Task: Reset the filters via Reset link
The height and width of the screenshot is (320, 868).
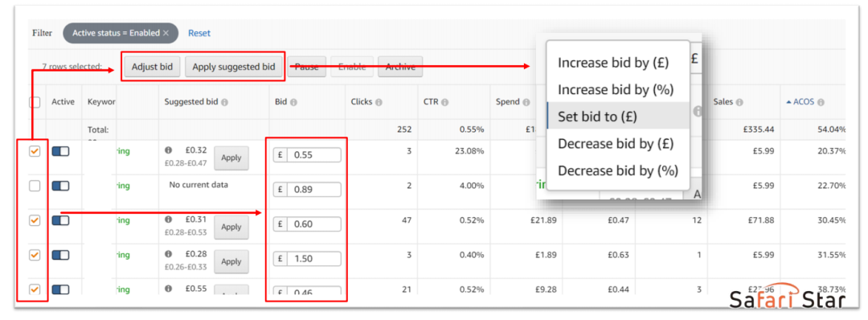Action: point(199,33)
